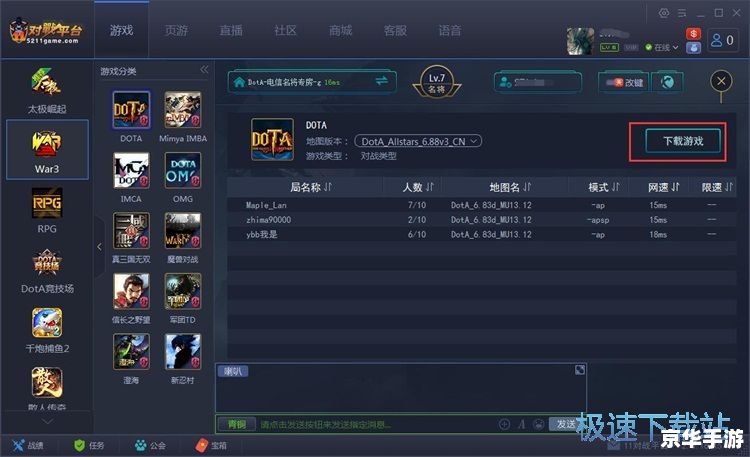Open the 在线 online status dropdown
This screenshot has height=457, width=750.
tap(662, 47)
